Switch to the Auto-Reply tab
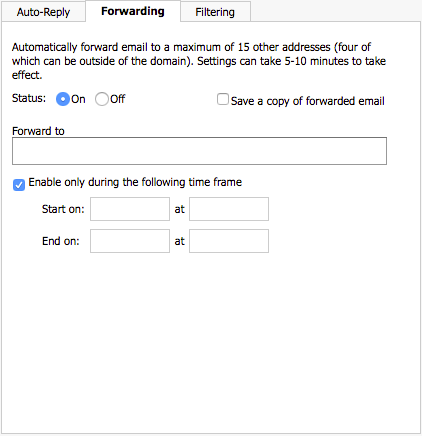The width and height of the screenshot is (422, 436). tap(43, 12)
